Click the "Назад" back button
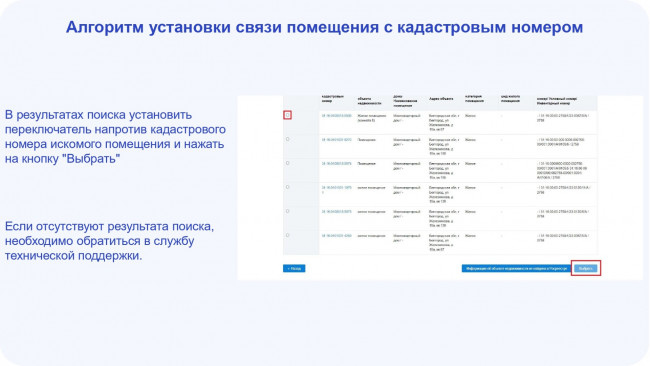 294,269
